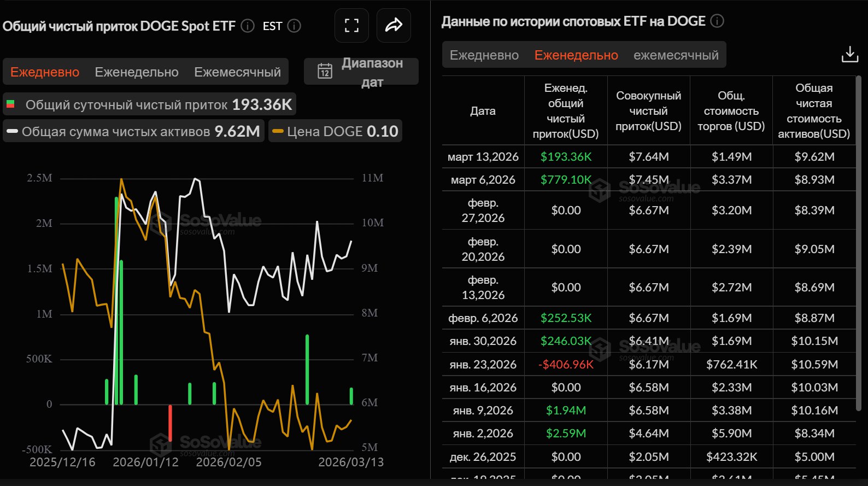Screen dimensions: 868x486
Task: Click the 'дек. 26,2025' date cell
Action: click(483, 457)
